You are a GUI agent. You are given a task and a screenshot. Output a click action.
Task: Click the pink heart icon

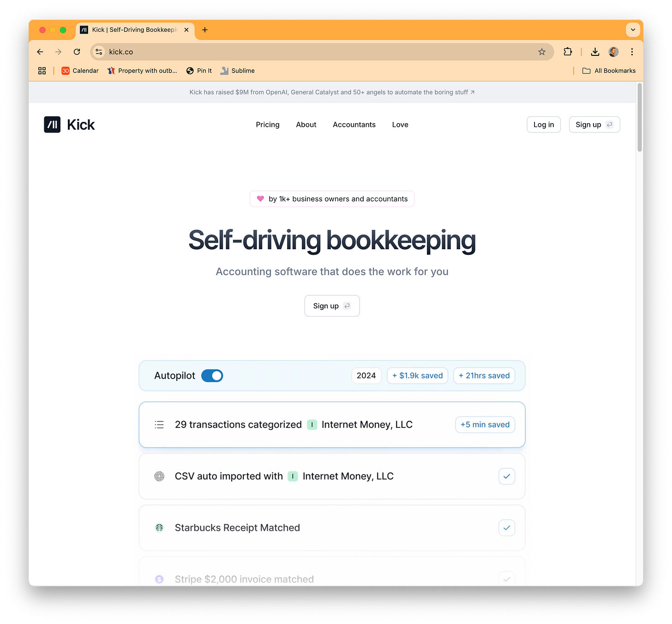click(260, 199)
